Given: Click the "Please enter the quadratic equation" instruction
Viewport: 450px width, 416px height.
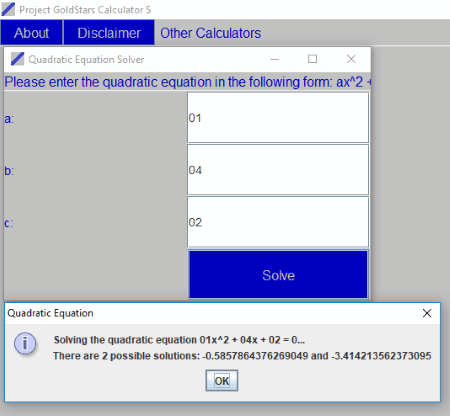Looking at the screenshot, I should coord(187,82).
